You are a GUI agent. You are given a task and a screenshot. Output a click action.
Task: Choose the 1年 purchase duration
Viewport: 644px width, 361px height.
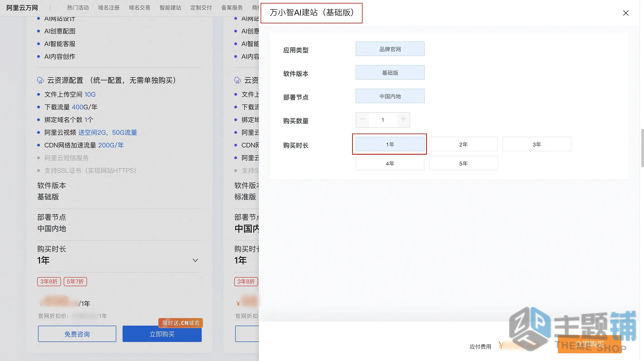pyautogui.click(x=390, y=144)
